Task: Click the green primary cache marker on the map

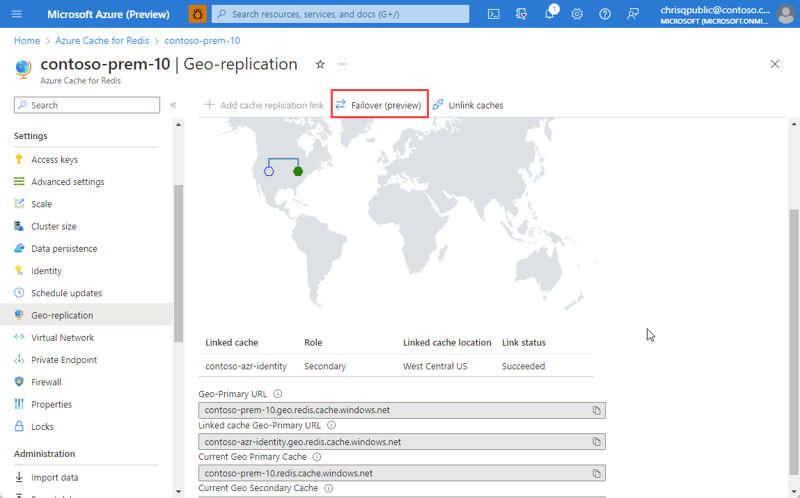Action: [x=298, y=171]
